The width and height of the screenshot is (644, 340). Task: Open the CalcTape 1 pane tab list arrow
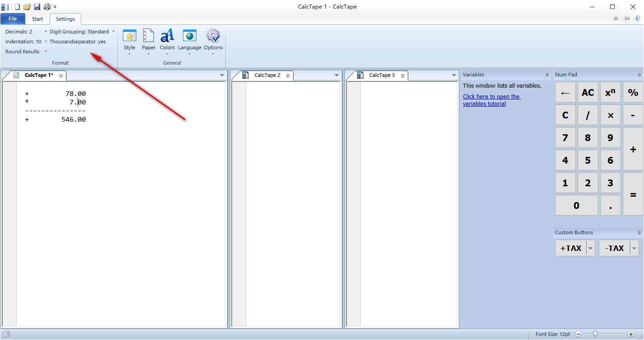pyautogui.click(x=222, y=76)
